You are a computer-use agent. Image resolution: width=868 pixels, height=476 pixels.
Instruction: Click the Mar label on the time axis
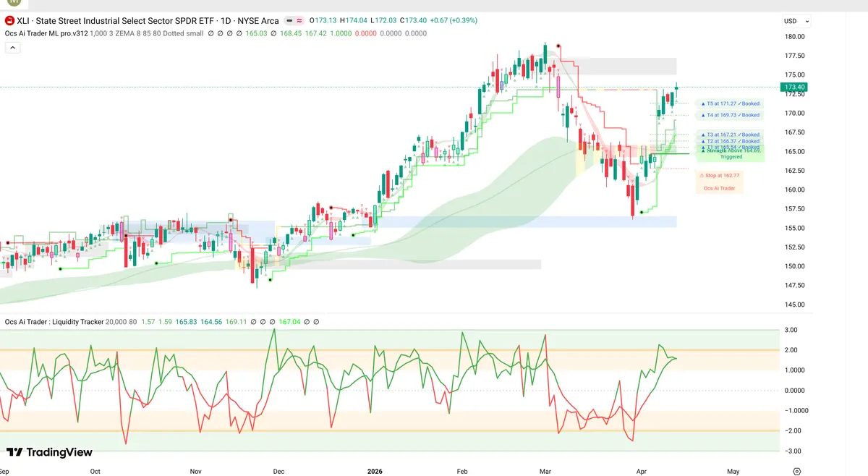click(545, 471)
